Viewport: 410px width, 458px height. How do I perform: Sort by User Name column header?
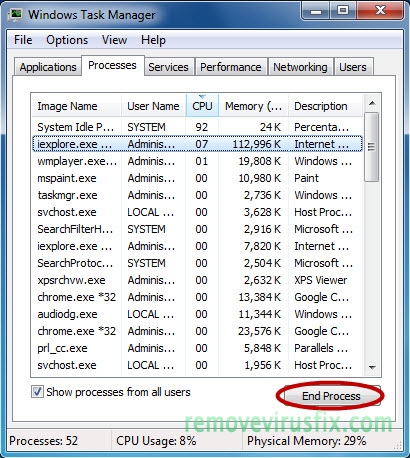point(153,106)
